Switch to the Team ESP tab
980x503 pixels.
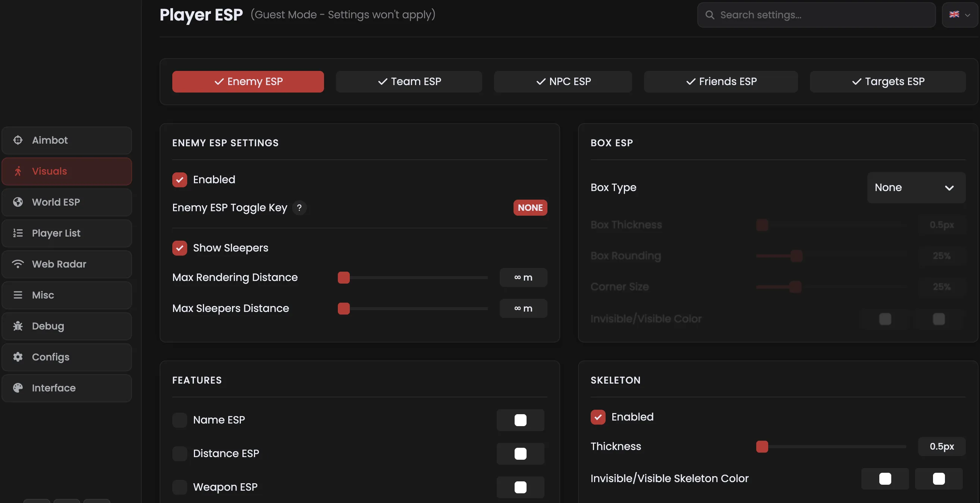click(409, 81)
